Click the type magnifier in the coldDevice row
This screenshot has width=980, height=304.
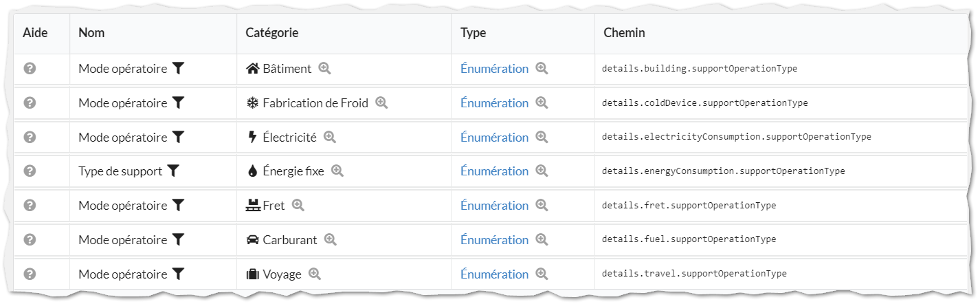point(542,102)
